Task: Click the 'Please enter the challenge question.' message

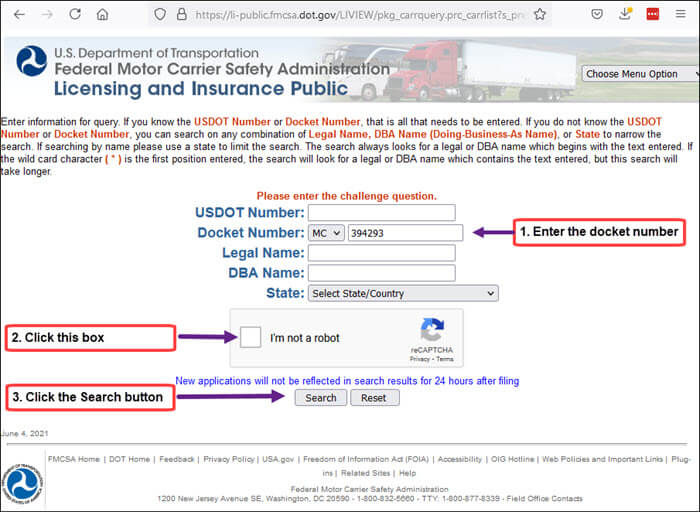Action: [346, 196]
